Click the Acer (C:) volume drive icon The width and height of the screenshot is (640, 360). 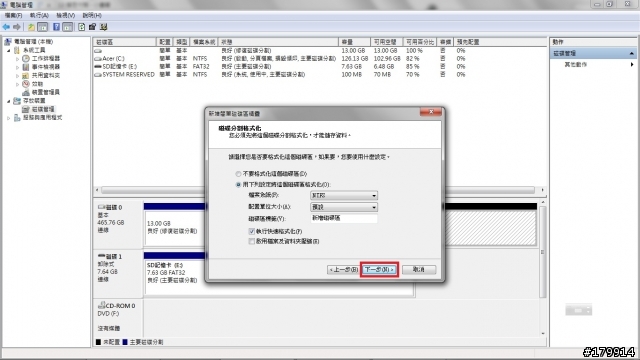98,59
